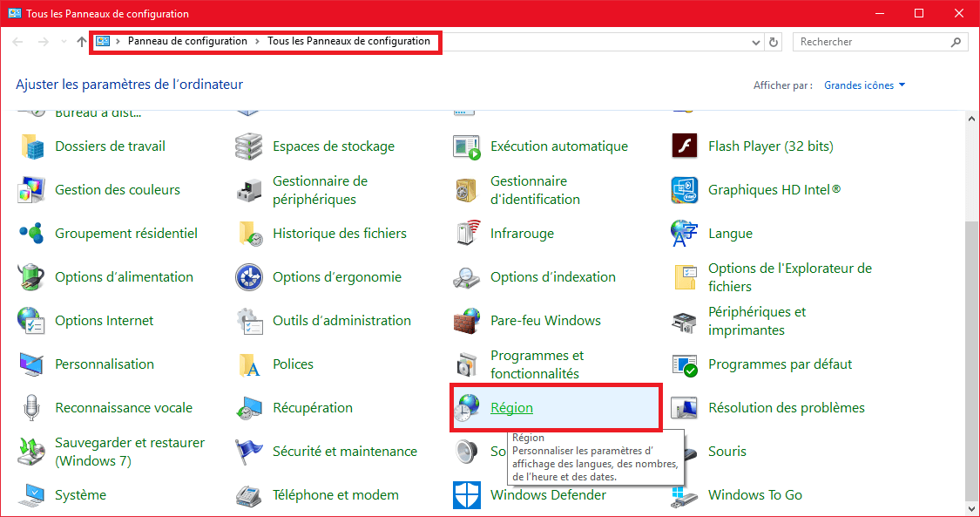Click the Flash Player (32 bits) icon
The height and width of the screenshot is (517, 980).
pos(684,146)
